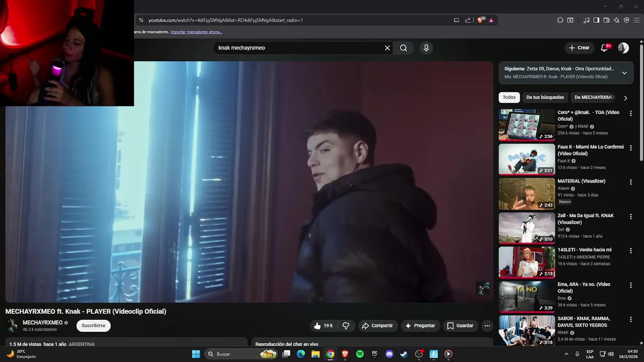Select the Todos filter chip
This screenshot has height=362, width=644.
pyautogui.click(x=509, y=98)
